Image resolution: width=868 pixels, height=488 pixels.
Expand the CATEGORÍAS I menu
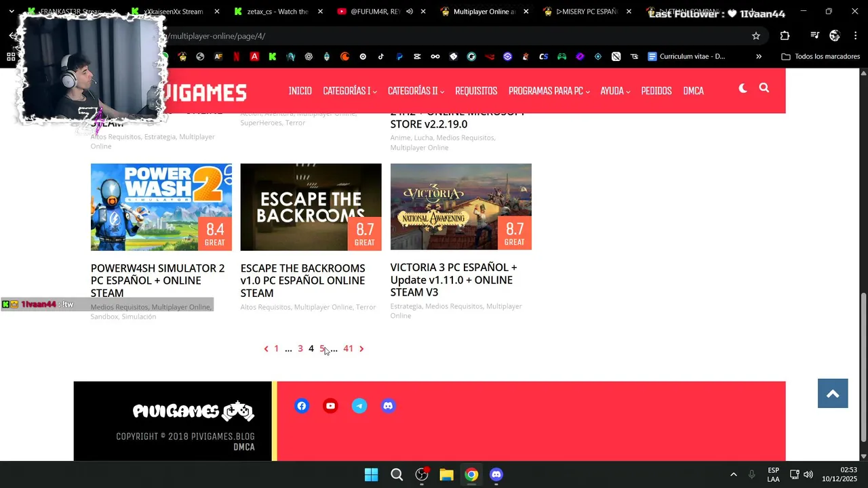click(x=350, y=91)
